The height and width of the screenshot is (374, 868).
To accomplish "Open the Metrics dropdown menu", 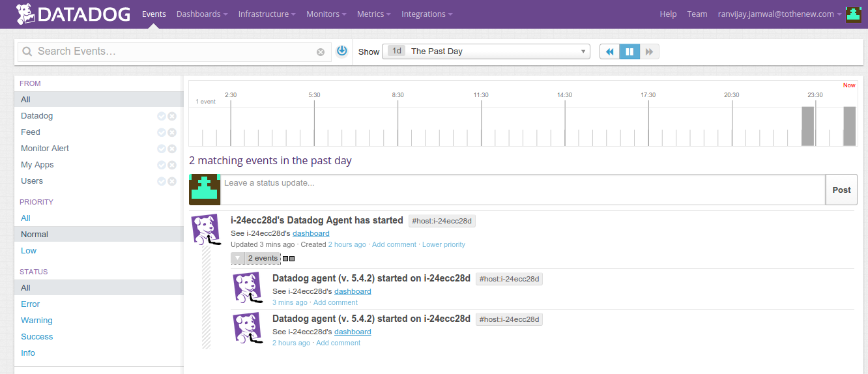I will (x=374, y=14).
